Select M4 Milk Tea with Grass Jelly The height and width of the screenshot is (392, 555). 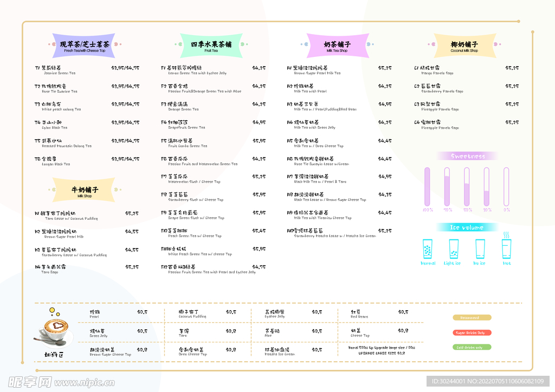[x=339, y=125]
